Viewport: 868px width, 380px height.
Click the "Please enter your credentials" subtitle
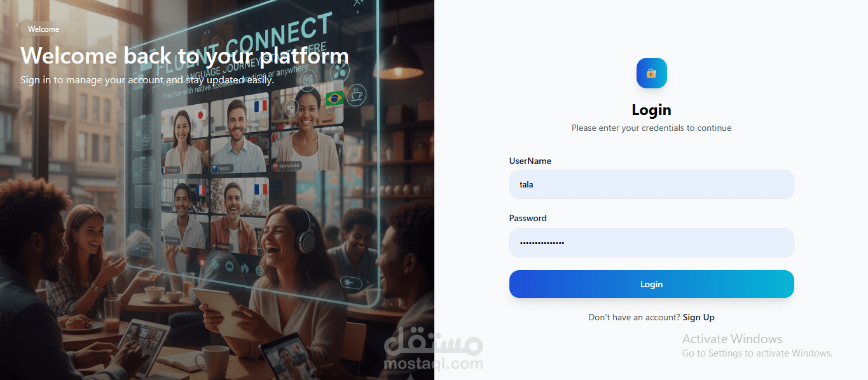point(651,128)
